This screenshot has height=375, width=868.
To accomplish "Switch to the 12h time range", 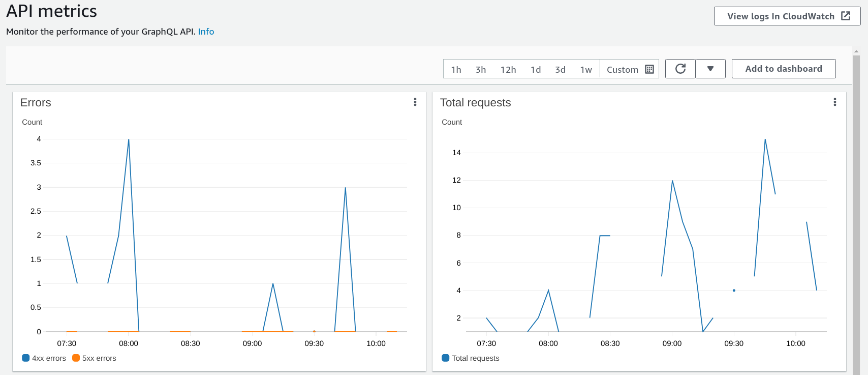I will click(508, 69).
